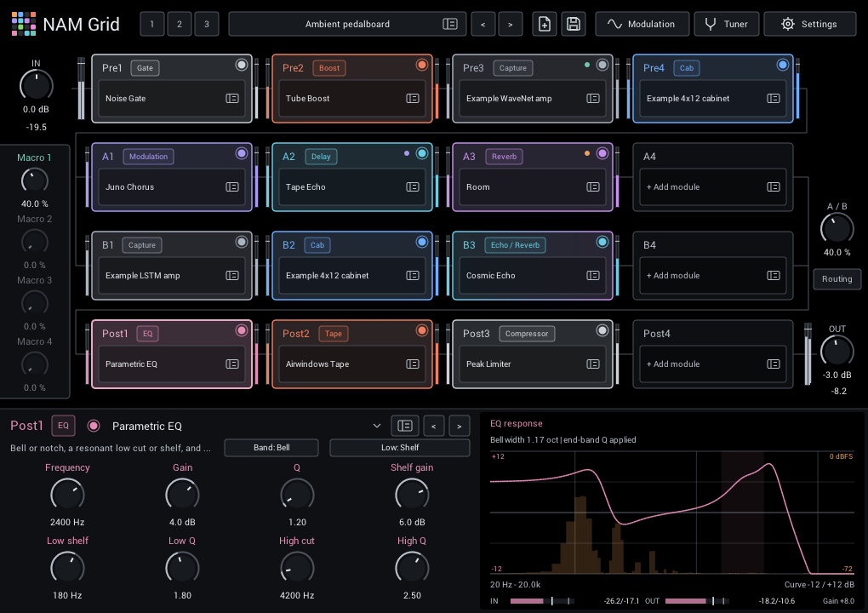Screen dimensions: 868x613
Task: Open browser icon for B2 Example 4x12 cabinet
Action: (413, 275)
